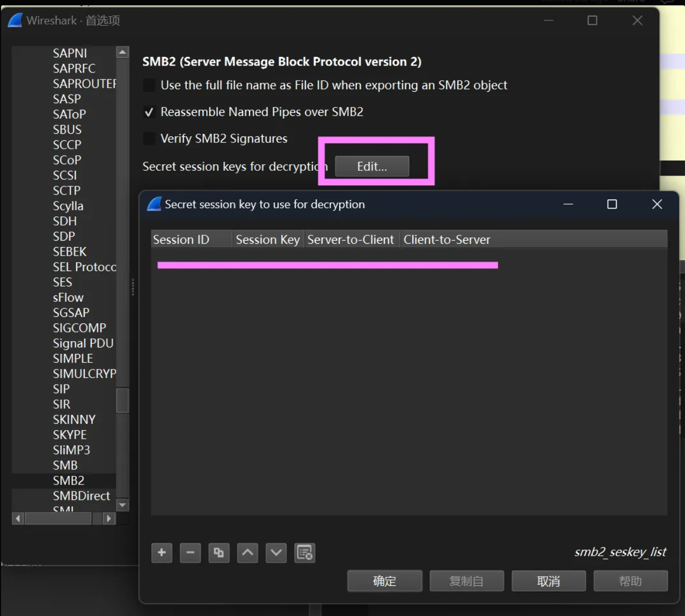Click the Client-to-Server column header
This screenshot has height=616, width=685.
(x=447, y=240)
